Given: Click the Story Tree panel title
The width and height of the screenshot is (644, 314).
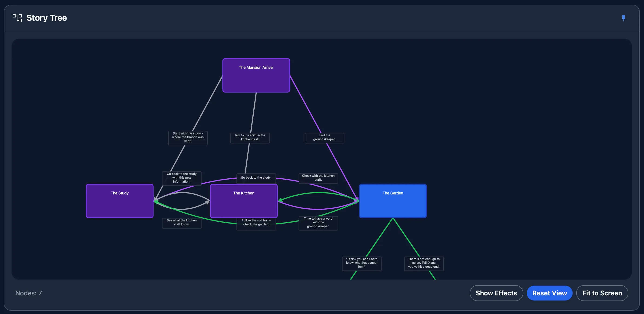Looking at the screenshot, I should point(46,18).
